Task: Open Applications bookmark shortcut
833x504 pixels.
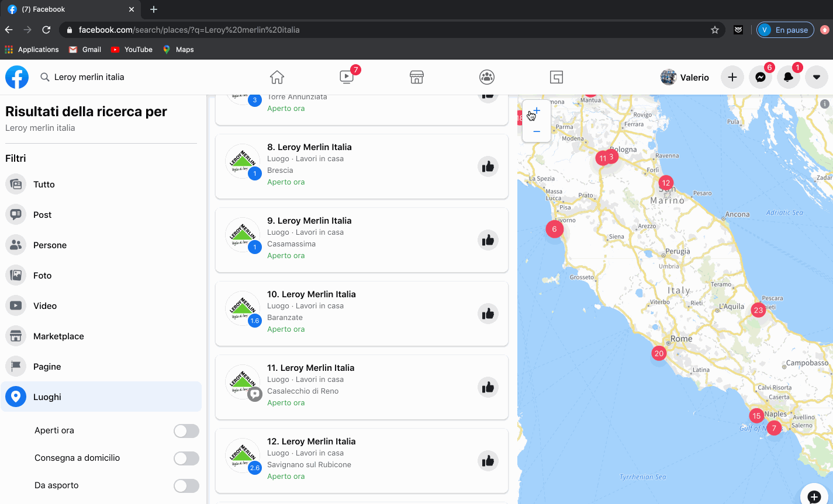Action: [32, 50]
